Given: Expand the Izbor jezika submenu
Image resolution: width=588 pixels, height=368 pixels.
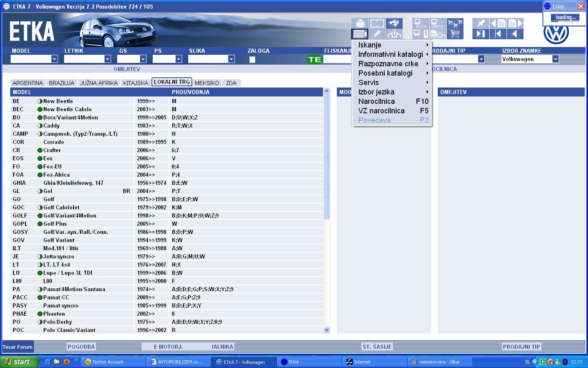Looking at the screenshot, I should coord(392,92).
